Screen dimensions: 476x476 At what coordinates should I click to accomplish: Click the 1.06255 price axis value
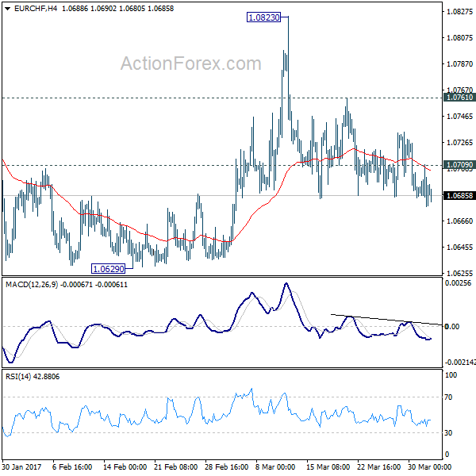coord(460,273)
